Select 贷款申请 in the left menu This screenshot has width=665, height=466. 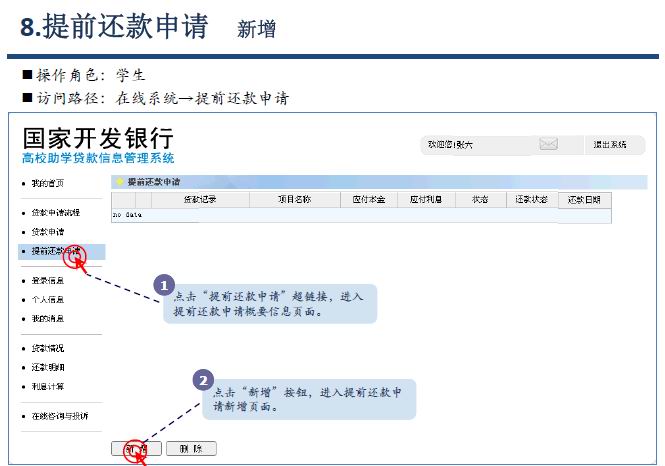(47, 232)
